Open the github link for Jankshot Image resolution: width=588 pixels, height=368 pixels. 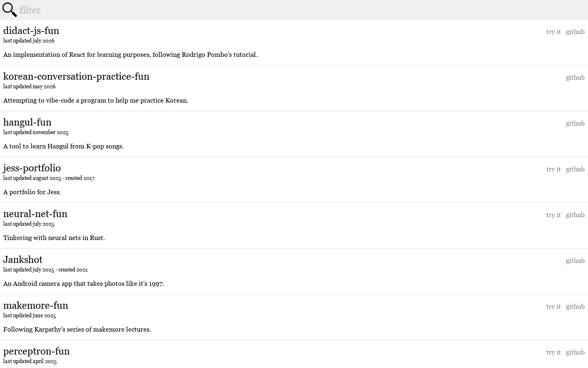coord(575,260)
